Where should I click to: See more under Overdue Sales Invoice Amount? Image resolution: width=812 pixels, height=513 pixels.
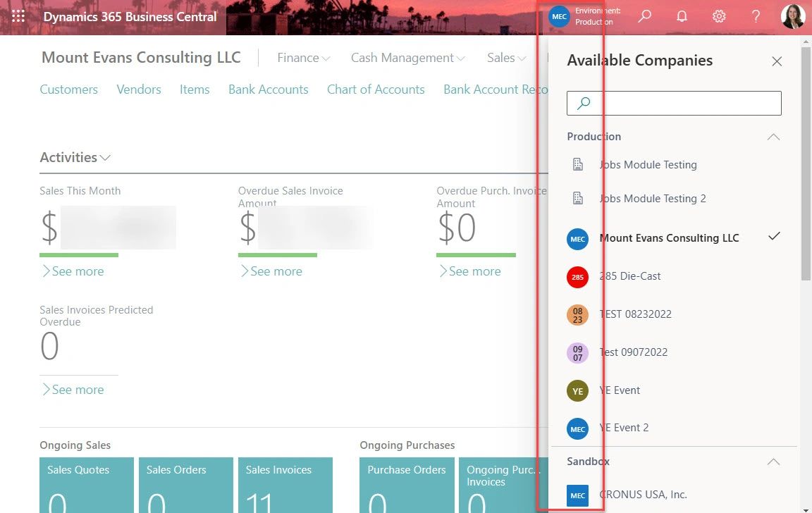271,271
